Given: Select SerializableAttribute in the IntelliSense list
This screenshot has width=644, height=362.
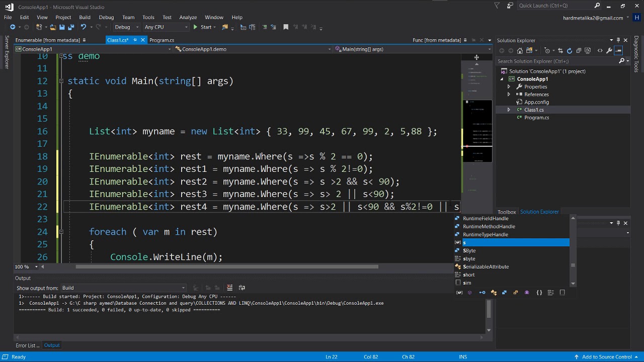Looking at the screenshot, I should click(486, 267).
